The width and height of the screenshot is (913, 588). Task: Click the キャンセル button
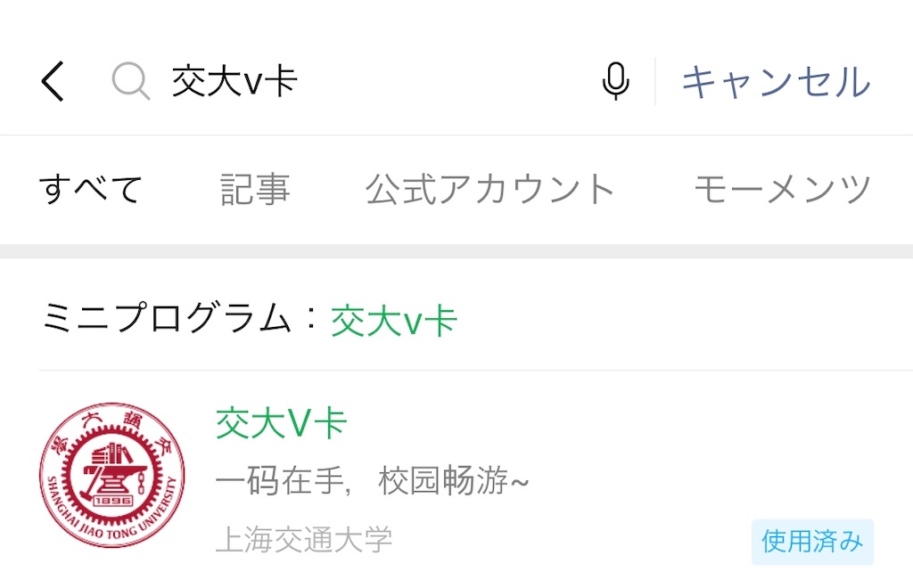(x=777, y=81)
